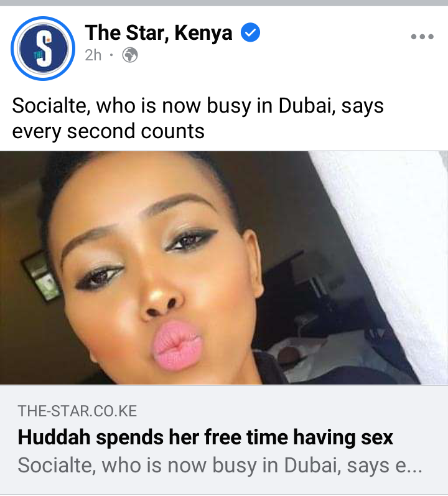Viewport: 448px width, 496px height.
Task: Select the THE-STAR.CO.KE domain label
Action: (77, 411)
